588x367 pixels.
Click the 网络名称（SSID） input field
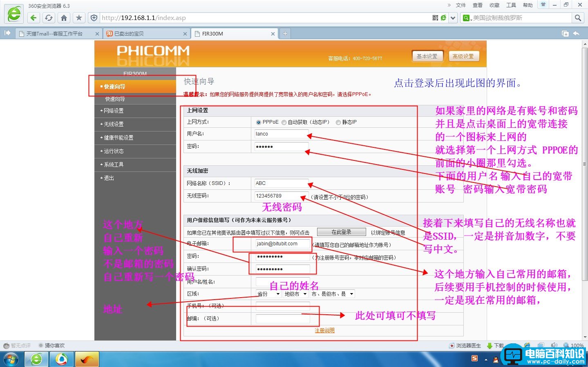[x=282, y=183]
